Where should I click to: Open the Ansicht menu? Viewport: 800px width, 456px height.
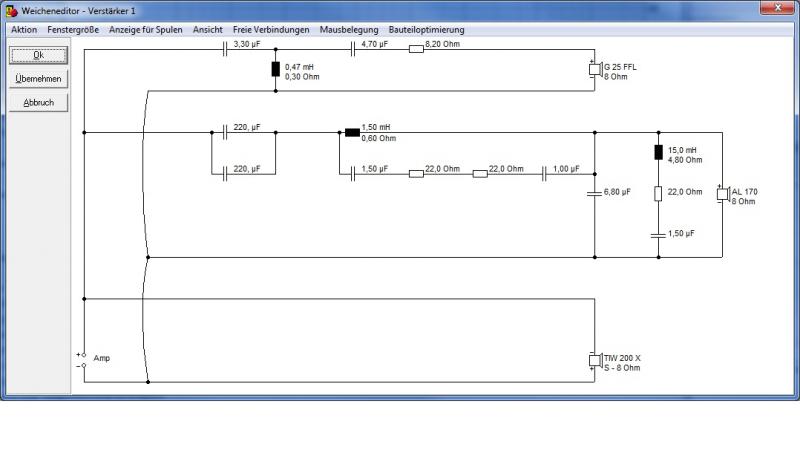coord(208,30)
